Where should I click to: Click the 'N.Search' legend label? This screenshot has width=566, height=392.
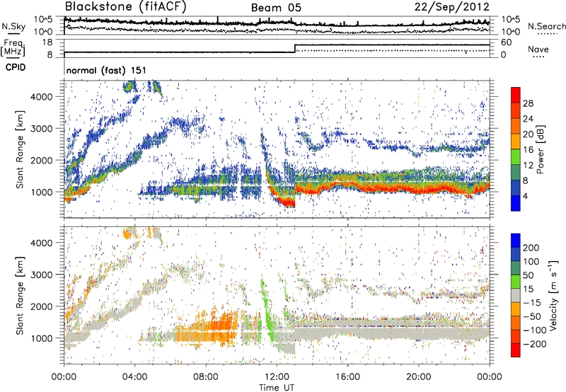(x=547, y=26)
